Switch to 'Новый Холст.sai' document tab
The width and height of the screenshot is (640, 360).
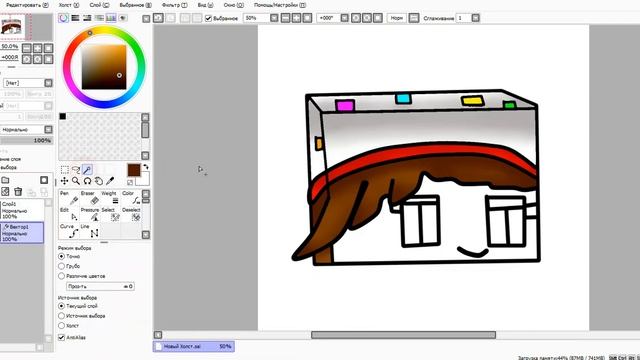click(x=194, y=346)
